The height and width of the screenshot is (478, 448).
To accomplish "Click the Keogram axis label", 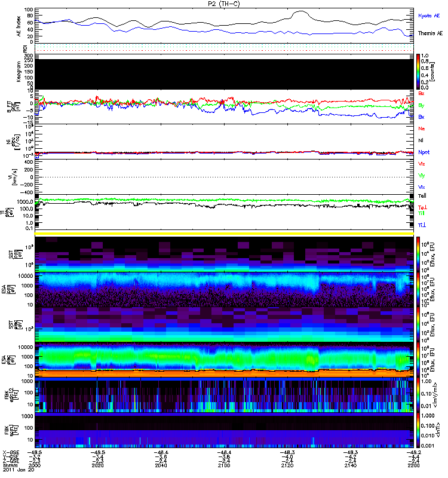I will (x=19, y=72).
